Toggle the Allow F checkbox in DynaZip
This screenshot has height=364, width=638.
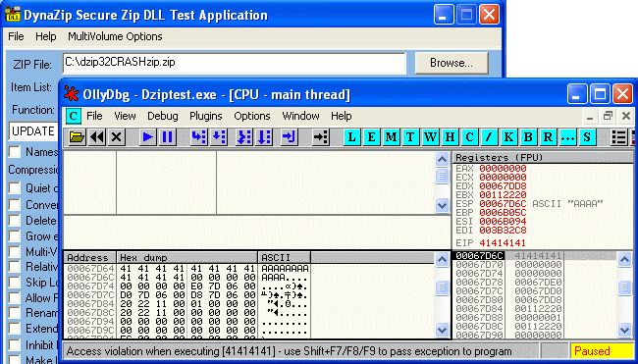[15, 297]
